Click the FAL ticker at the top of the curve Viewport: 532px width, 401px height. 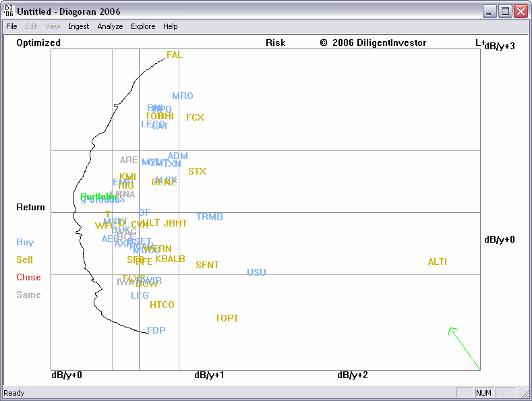175,55
